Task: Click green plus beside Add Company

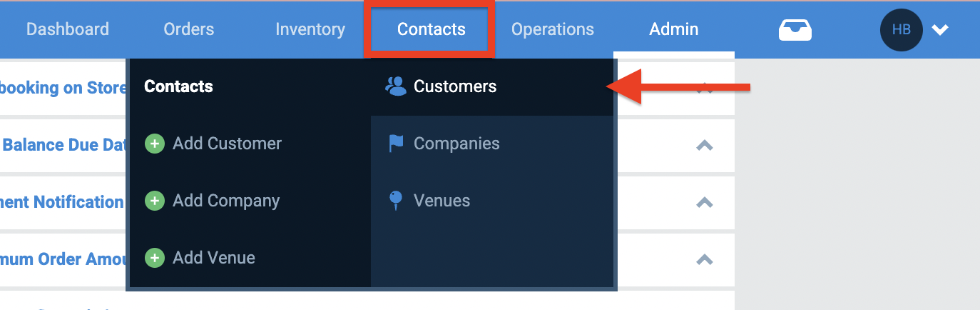Action: [155, 201]
